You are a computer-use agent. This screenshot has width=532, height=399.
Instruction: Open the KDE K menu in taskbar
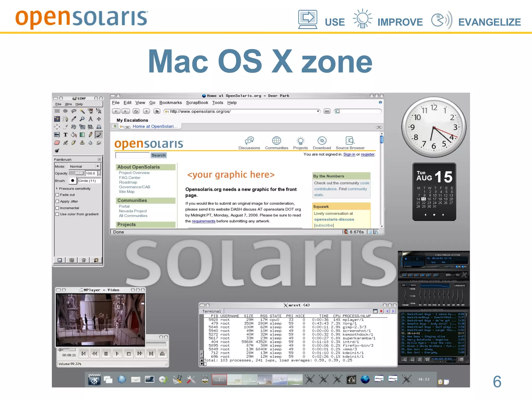click(94, 380)
